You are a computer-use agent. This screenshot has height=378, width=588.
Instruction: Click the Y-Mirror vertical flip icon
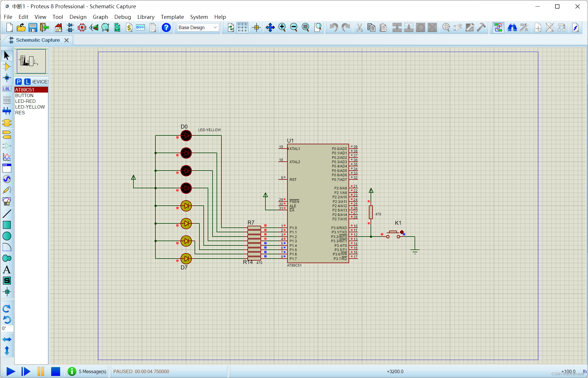click(x=7, y=351)
